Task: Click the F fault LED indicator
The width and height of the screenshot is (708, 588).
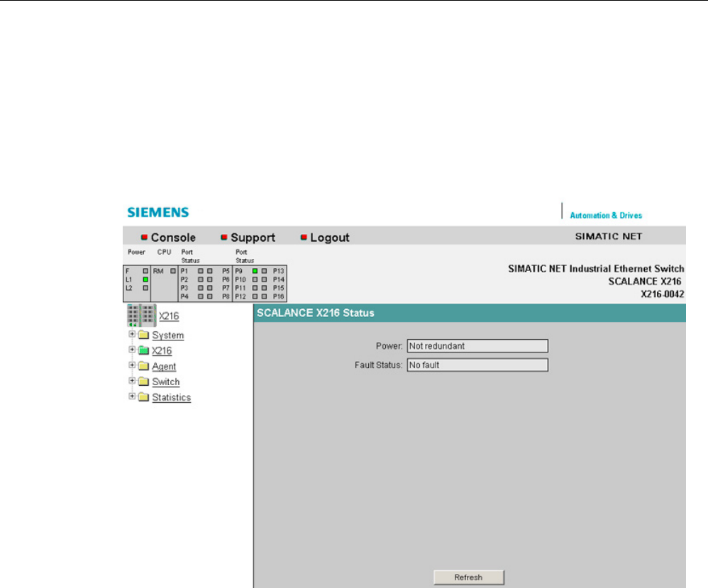Action: tap(145, 271)
